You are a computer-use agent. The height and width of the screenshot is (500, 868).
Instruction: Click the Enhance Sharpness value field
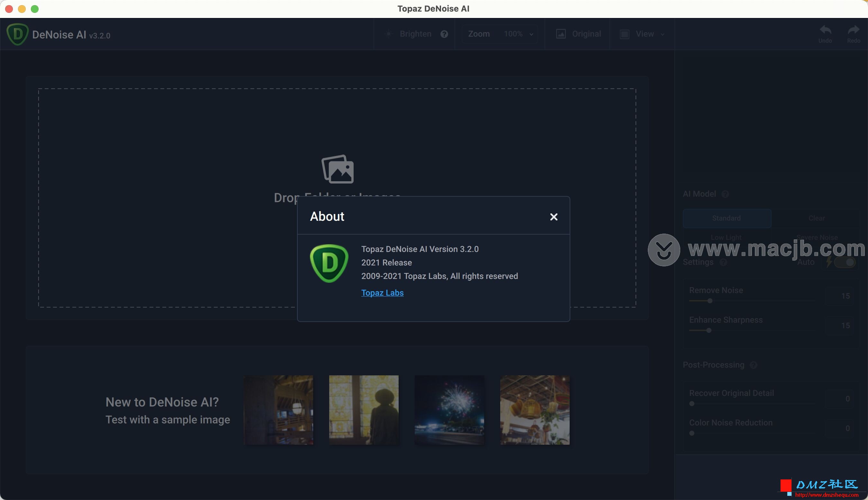839,325
